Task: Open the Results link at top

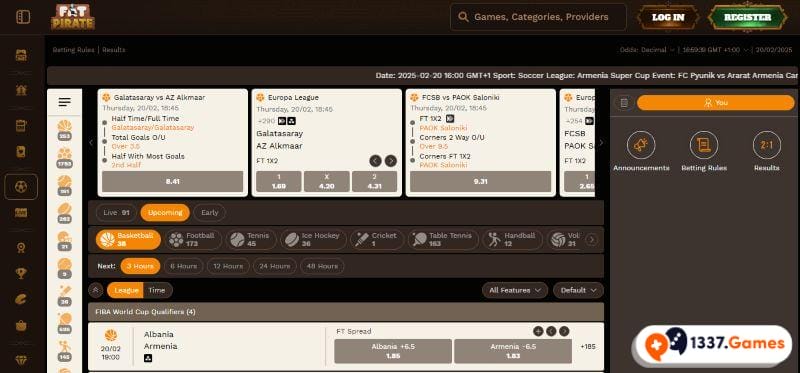Action: [114, 50]
